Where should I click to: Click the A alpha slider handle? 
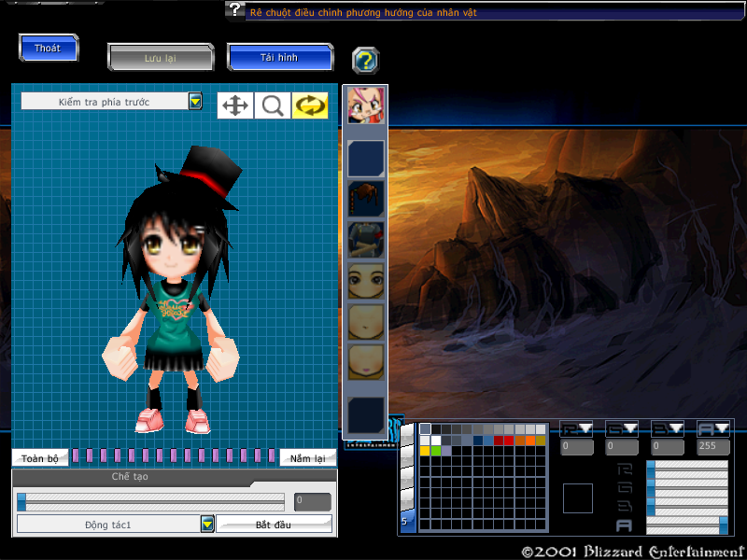(723, 525)
